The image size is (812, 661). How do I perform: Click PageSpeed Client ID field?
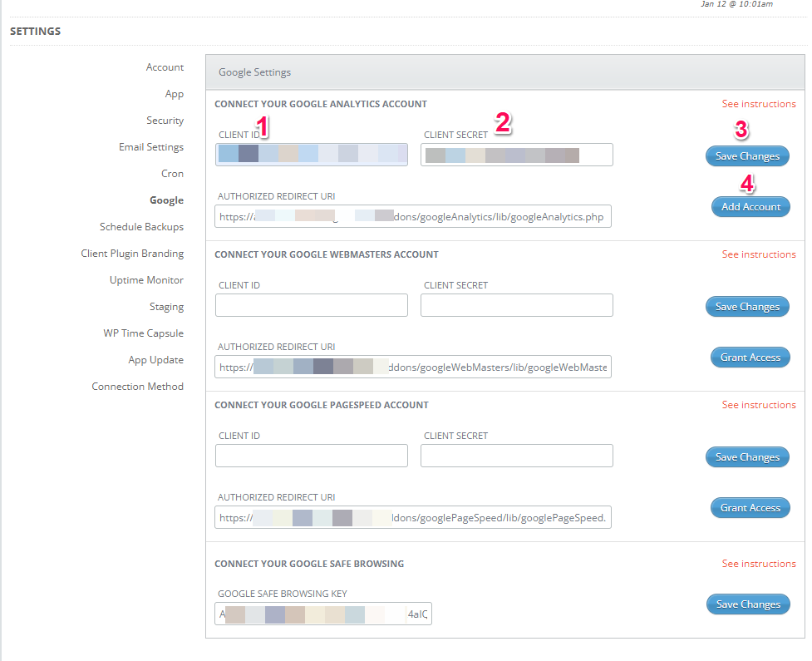[311, 456]
